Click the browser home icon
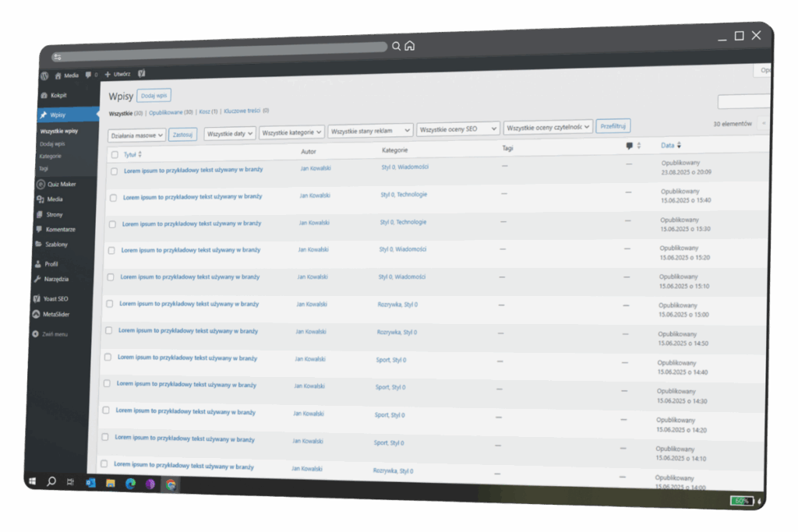The image size is (798, 532). pos(410,46)
